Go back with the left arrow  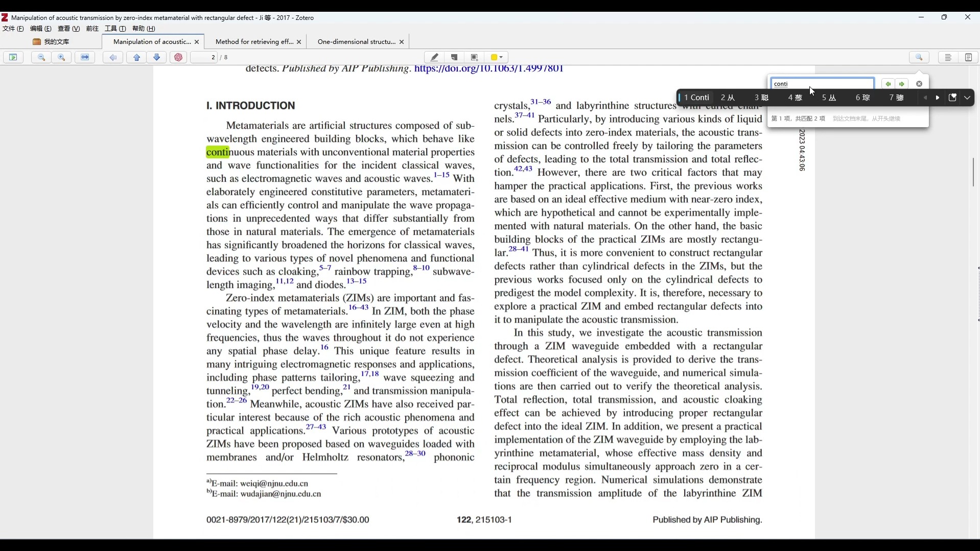[113, 57]
